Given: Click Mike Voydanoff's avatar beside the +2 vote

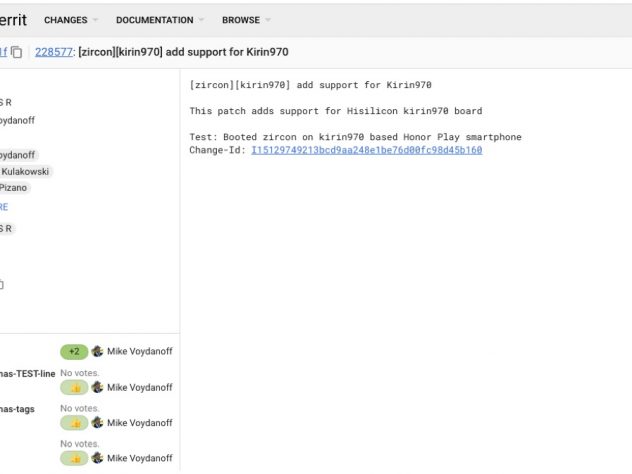Looking at the screenshot, I should coord(98,352).
